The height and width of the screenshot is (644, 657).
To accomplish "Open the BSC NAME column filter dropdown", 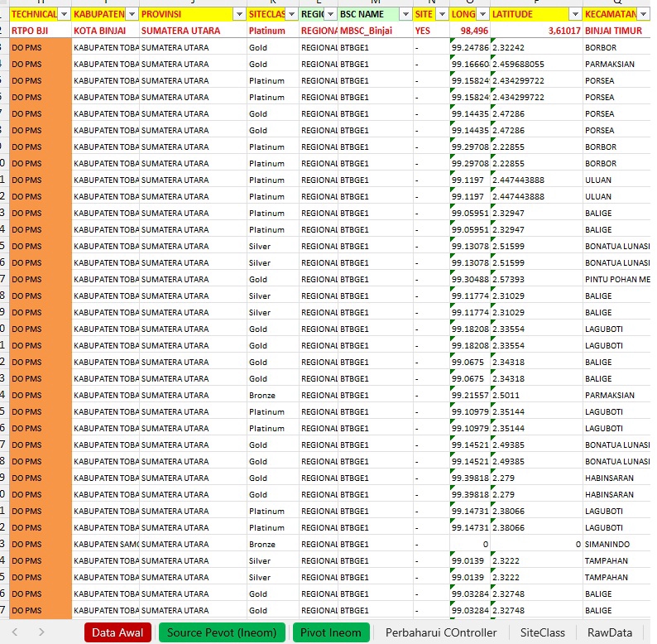I will (x=405, y=14).
